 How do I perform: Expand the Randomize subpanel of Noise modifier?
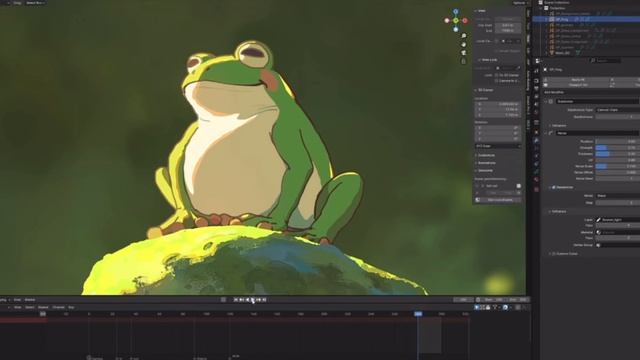(550, 187)
